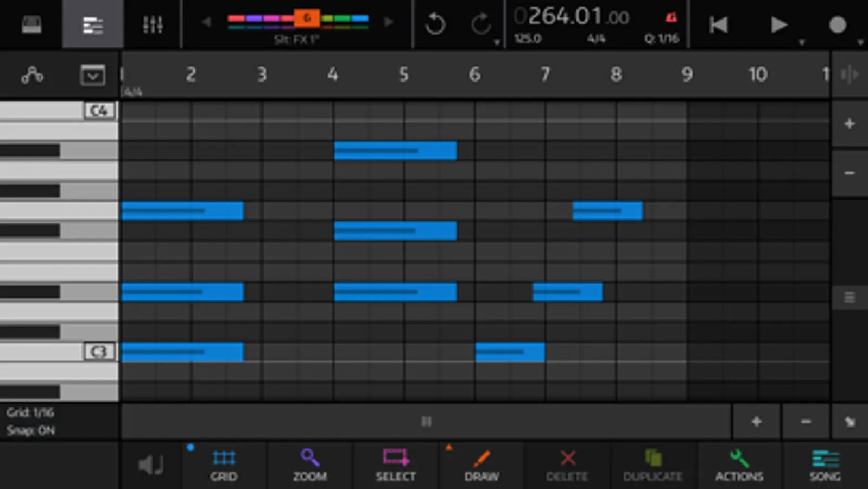This screenshot has width=868, height=489.
Task: Switch to the SONG view
Action: tap(825, 466)
